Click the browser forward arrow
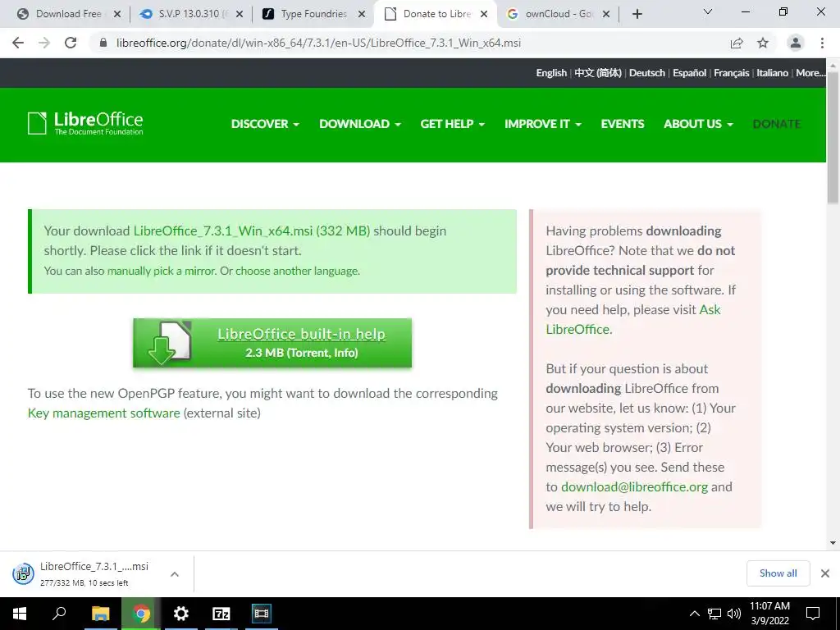Image resolution: width=840 pixels, height=630 pixels. (44, 43)
